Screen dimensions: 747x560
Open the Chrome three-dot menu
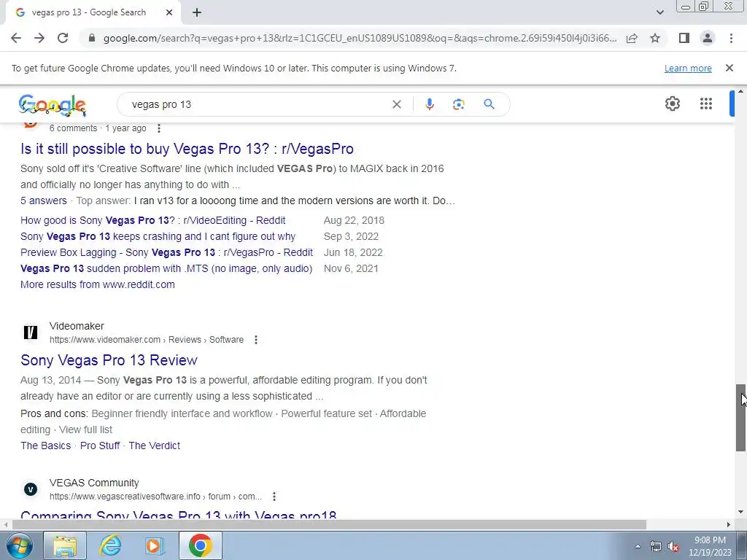[x=731, y=38]
